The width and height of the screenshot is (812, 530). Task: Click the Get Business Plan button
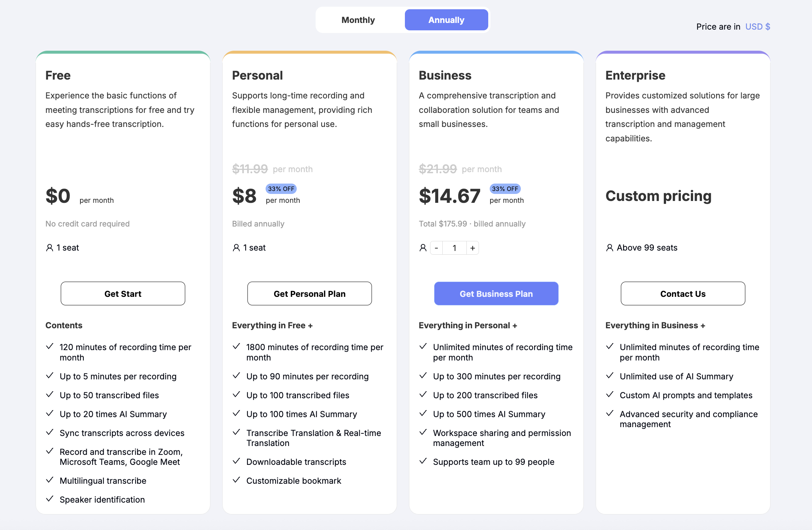[x=496, y=294]
